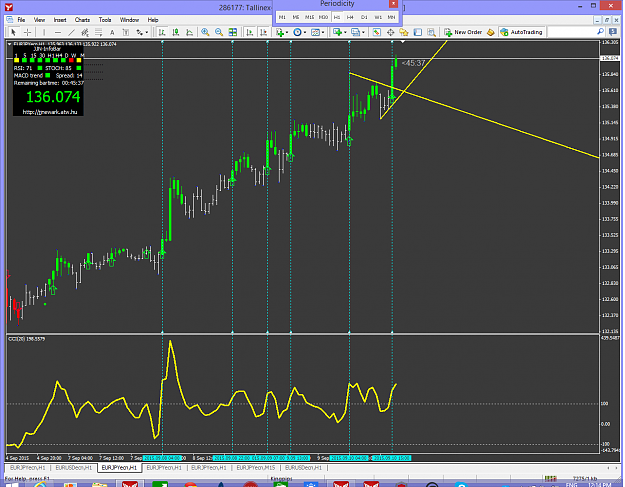
Task: Switch periodicity to M1
Action: coord(282,17)
